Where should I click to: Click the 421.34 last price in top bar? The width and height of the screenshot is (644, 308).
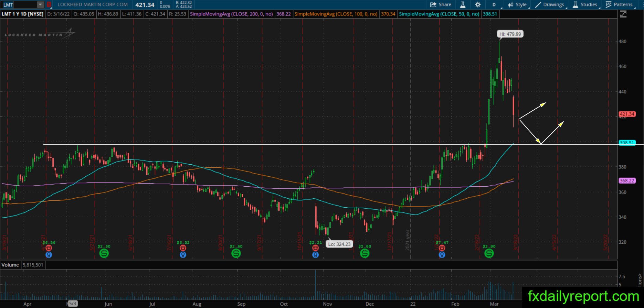coord(145,5)
